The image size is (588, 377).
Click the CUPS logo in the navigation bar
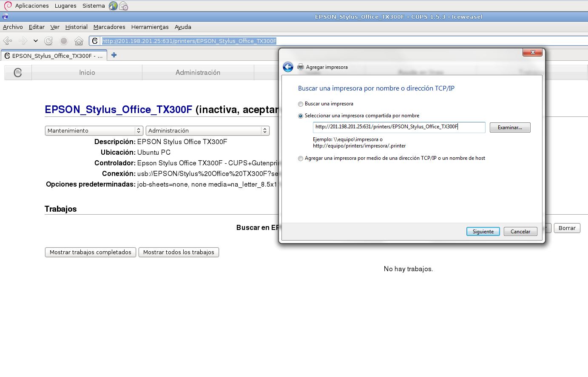pyautogui.click(x=18, y=73)
